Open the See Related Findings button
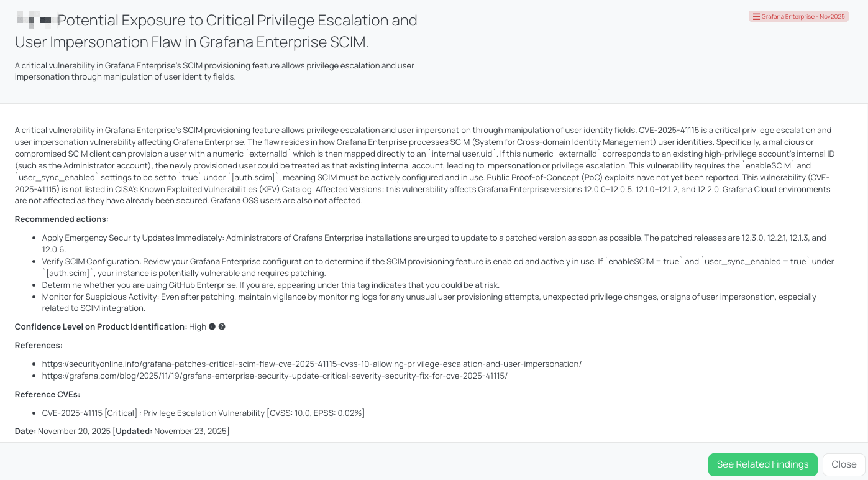Screen dimensions: 868x480 762,464
